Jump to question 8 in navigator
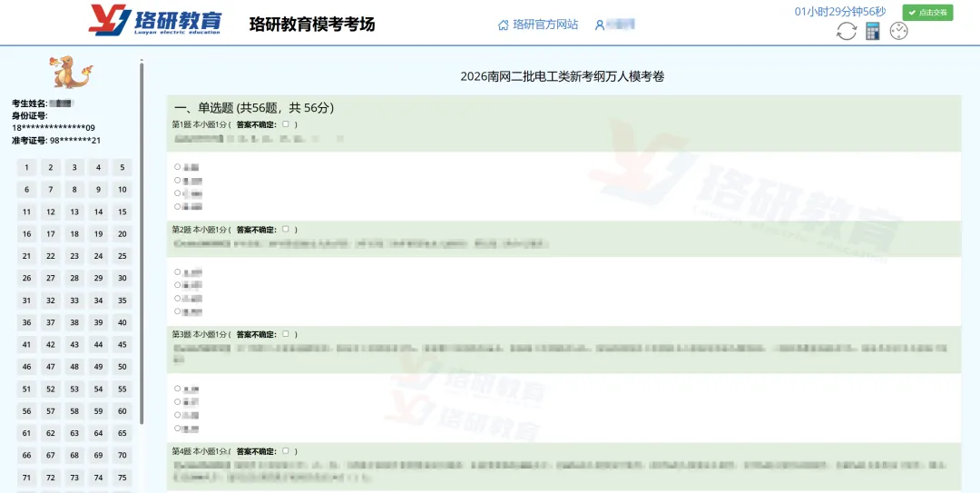 click(x=74, y=190)
